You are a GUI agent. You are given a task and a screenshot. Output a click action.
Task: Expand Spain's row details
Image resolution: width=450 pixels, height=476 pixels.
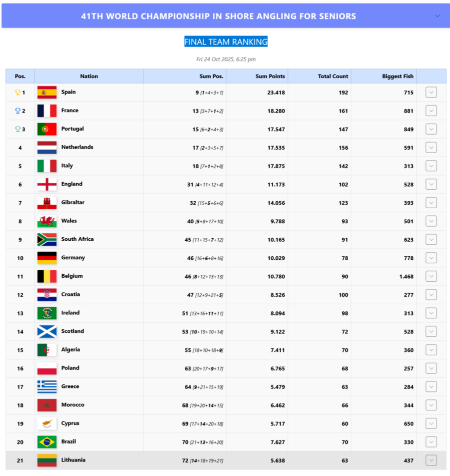coord(431,92)
